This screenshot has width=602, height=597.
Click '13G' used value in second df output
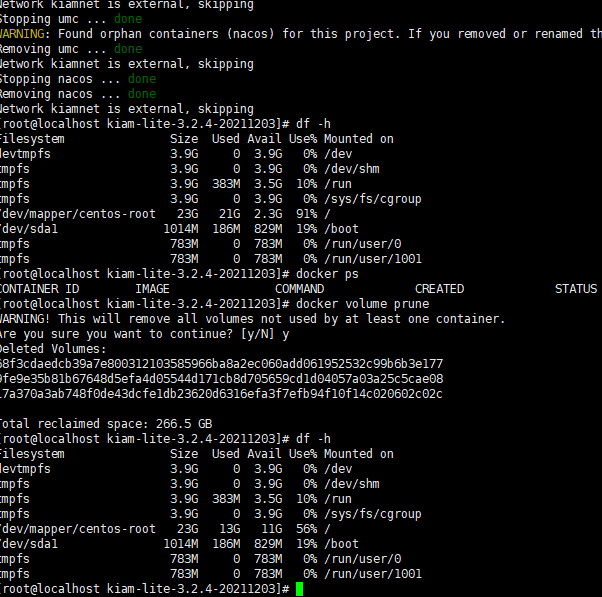pos(230,529)
